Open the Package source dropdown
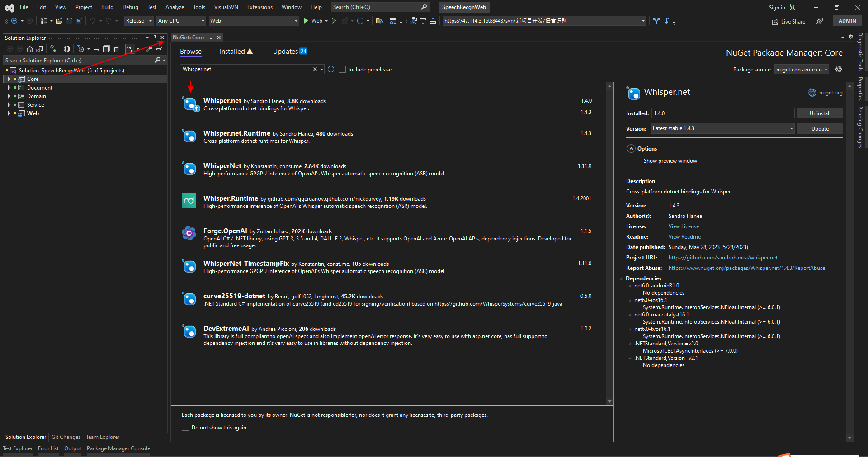Viewport: 868px width, 457px height. 802,69
